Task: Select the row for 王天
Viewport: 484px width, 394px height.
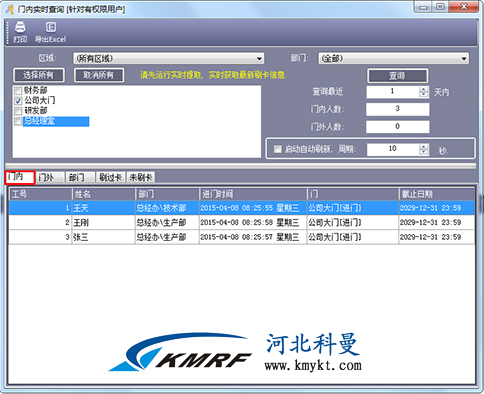Action: coord(242,208)
